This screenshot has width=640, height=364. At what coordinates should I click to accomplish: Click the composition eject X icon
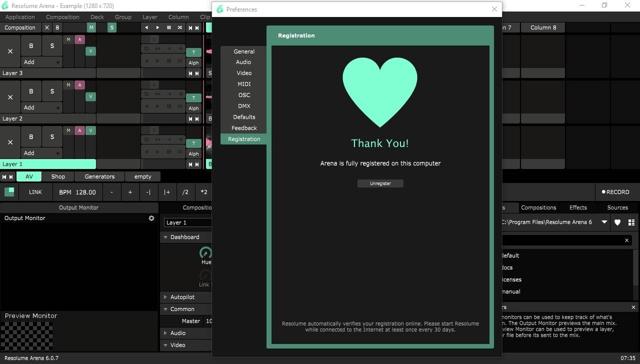pos(47,27)
